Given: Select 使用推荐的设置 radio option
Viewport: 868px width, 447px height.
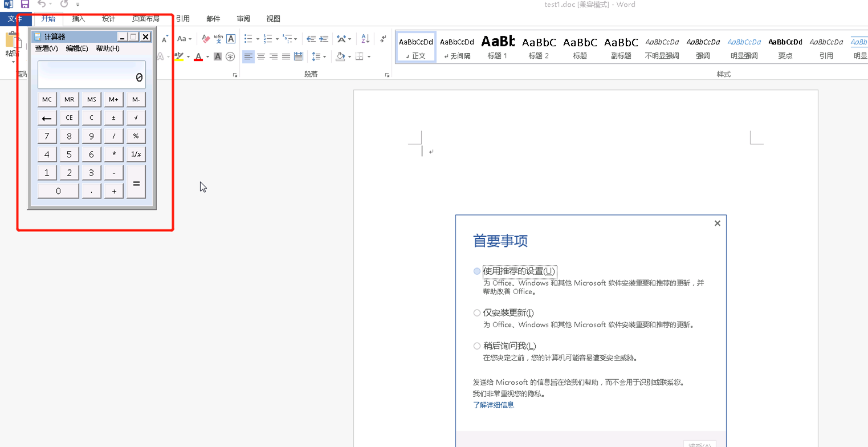Looking at the screenshot, I should pyautogui.click(x=477, y=271).
